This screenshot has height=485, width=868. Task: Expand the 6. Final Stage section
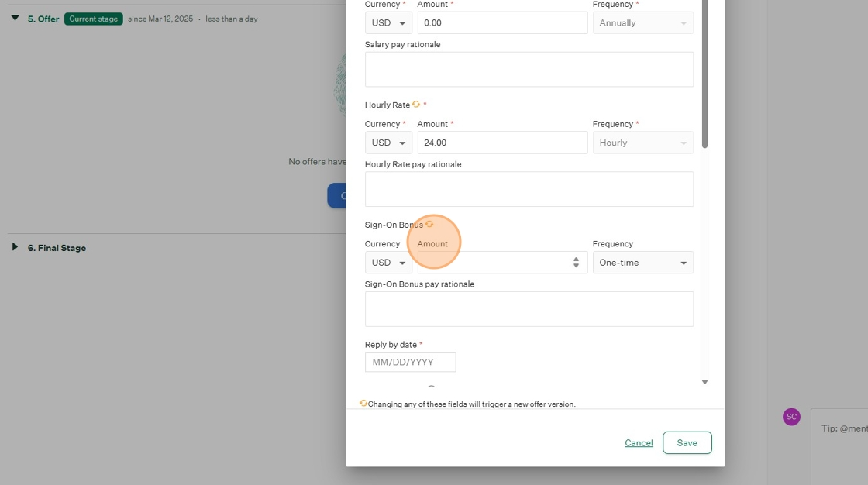coord(15,247)
